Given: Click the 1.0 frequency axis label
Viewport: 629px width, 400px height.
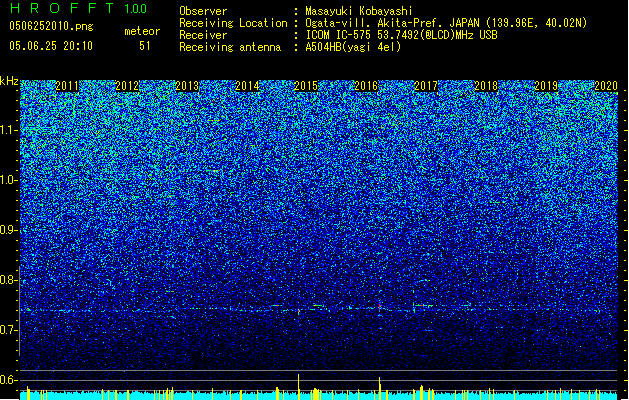Looking at the screenshot, I should (8, 180).
